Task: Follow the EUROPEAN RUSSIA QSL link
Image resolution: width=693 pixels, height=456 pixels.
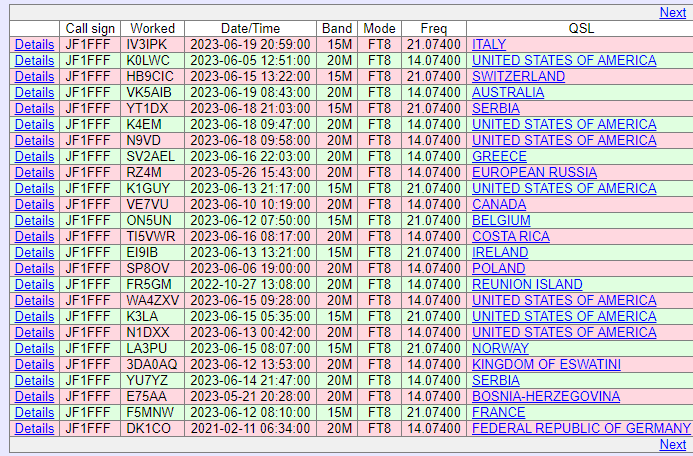Action: click(534, 172)
